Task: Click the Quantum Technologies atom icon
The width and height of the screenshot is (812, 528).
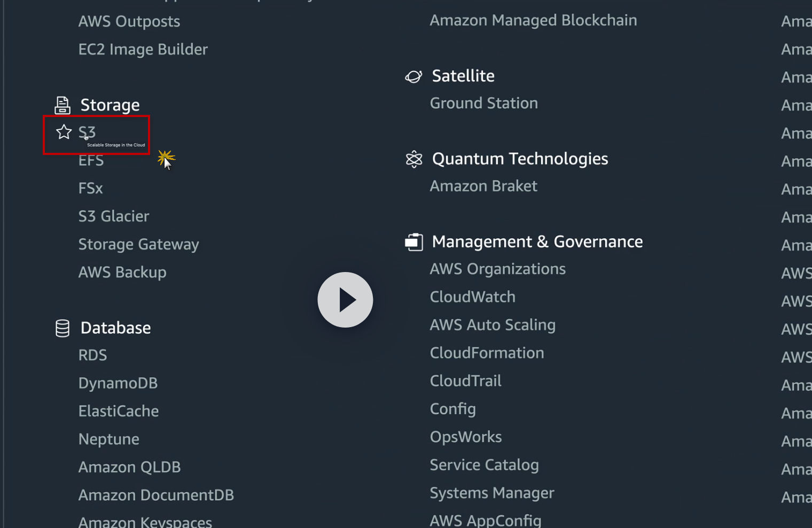Action: pos(413,159)
